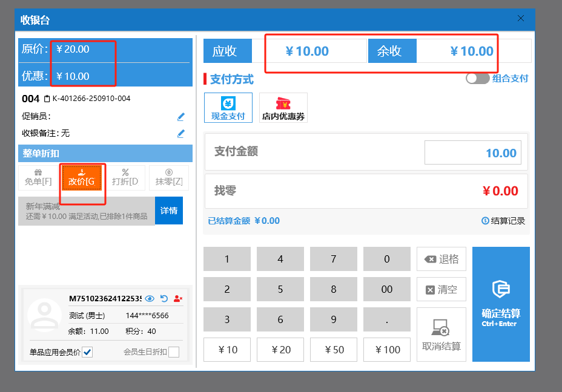The width and height of the screenshot is (562, 392).
Task: Enable 会员生日折扣 checkbox
Action: point(174,352)
